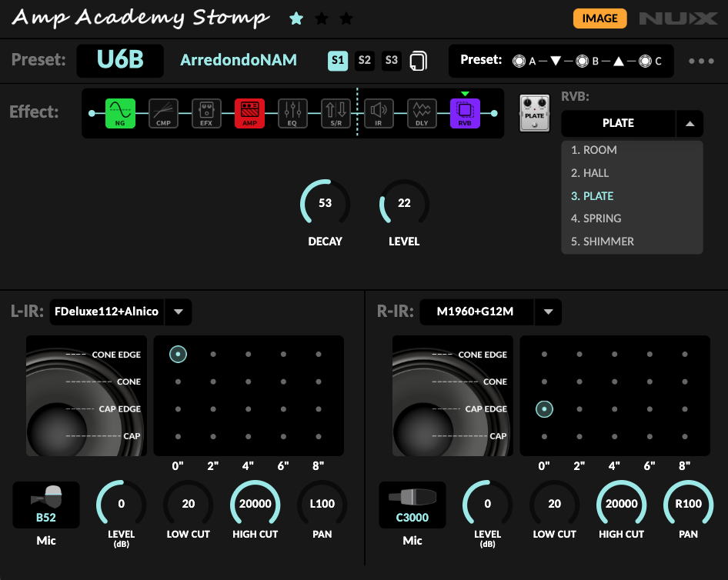728x580 pixels.
Task: Select the EQ block
Action: tap(292, 113)
